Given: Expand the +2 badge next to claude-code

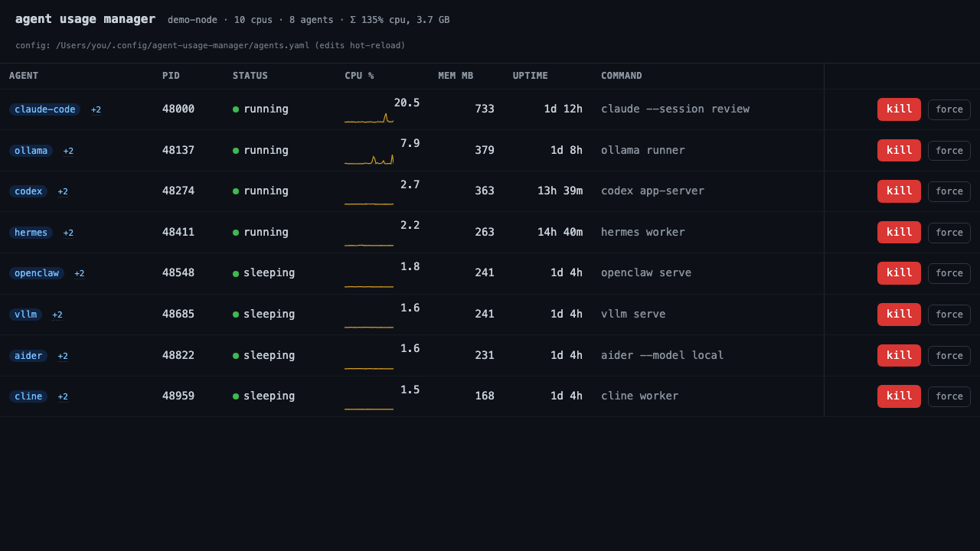Looking at the screenshot, I should [96, 109].
